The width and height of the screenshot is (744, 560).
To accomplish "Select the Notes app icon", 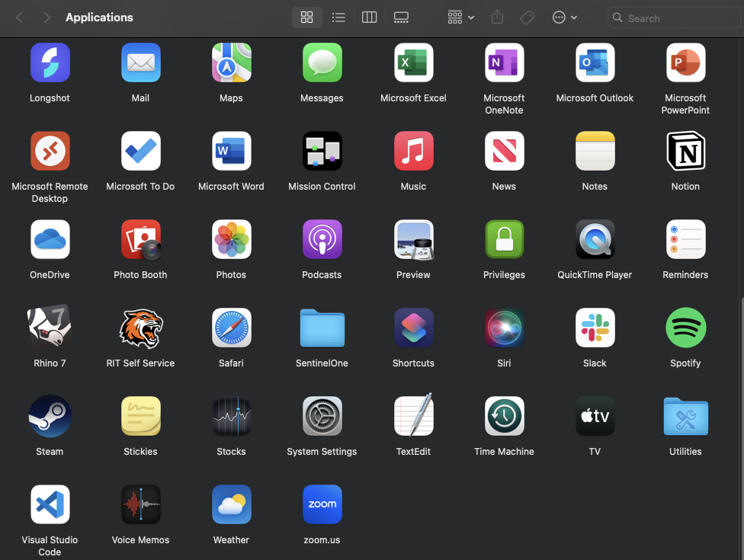I will (595, 151).
